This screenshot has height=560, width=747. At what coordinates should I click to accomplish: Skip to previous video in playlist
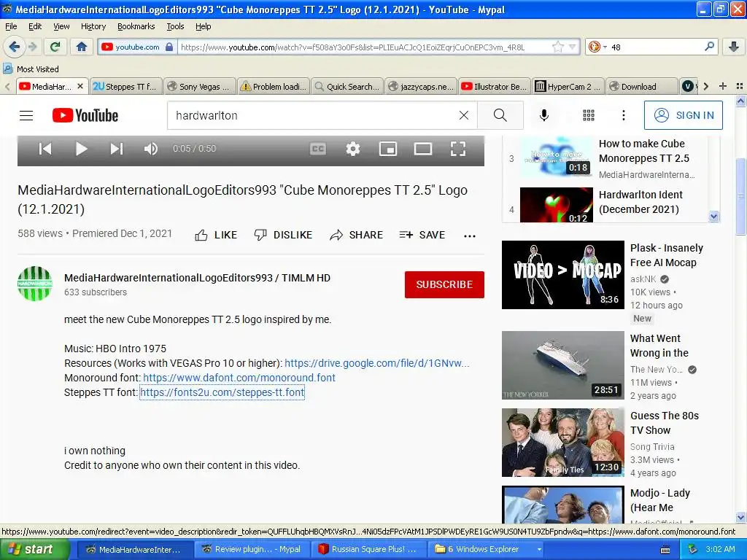point(45,149)
